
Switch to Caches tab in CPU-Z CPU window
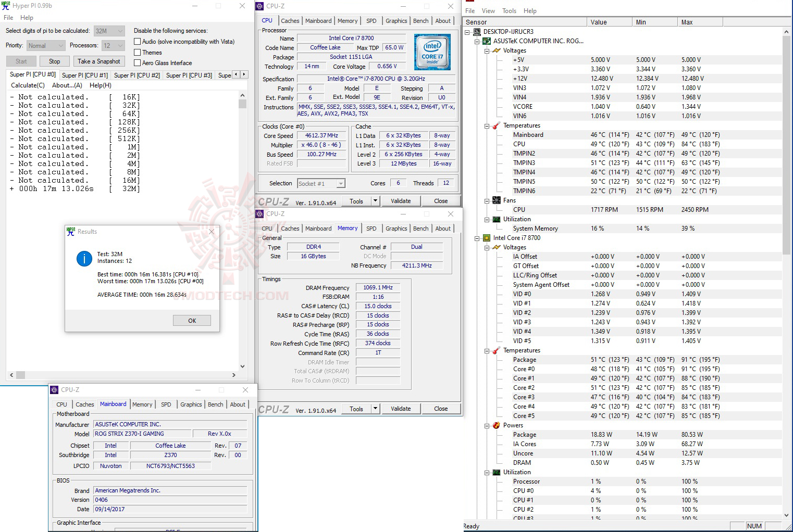coord(290,21)
